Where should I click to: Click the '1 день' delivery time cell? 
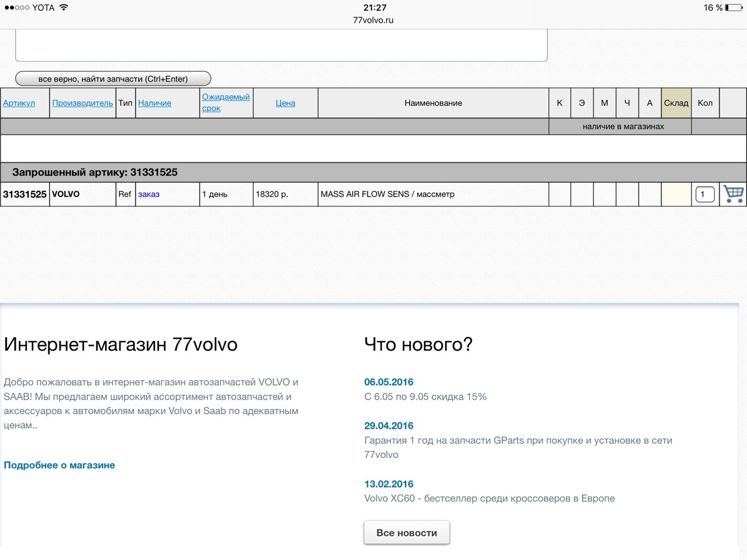pyautogui.click(x=226, y=194)
